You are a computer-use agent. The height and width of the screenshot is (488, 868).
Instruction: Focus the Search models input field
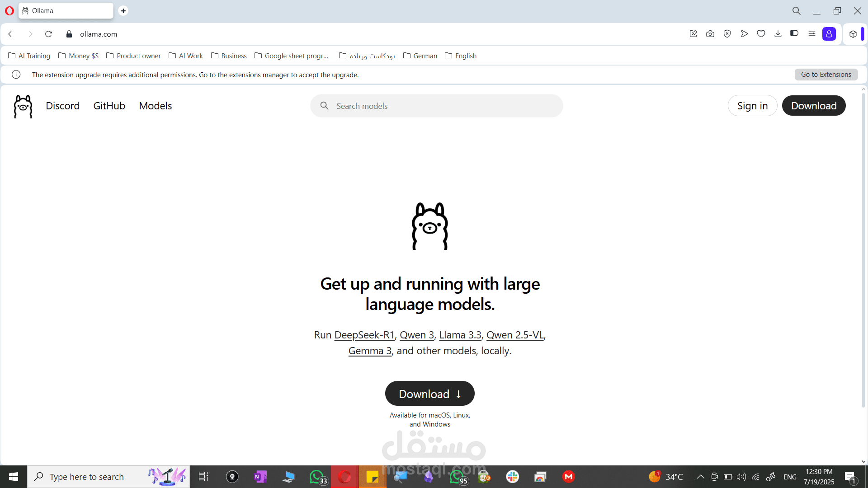pos(437,106)
